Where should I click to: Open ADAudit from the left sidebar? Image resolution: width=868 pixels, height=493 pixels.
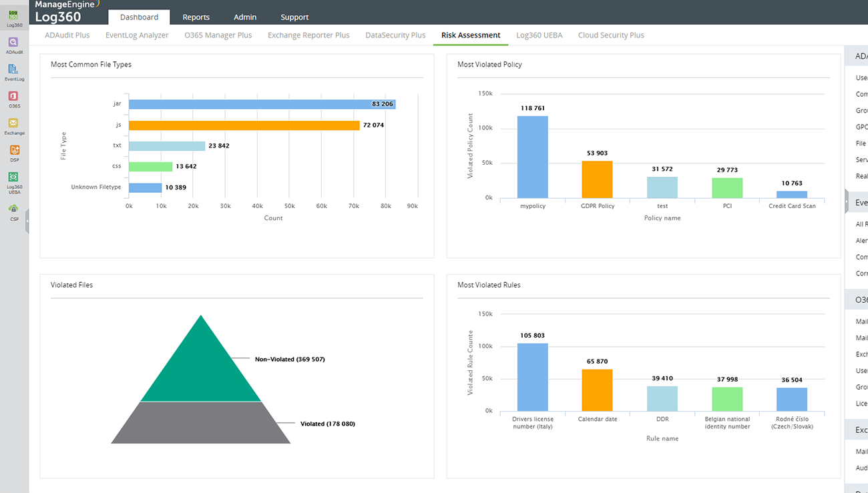click(14, 43)
